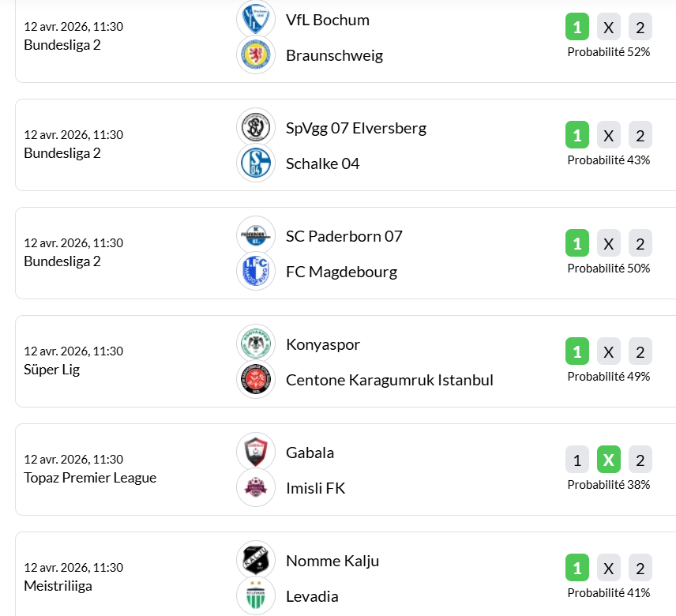Open Centone Karagumruk Istanbul team name
Image resolution: width=676 pixels, height=616 pixels.
tap(389, 380)
